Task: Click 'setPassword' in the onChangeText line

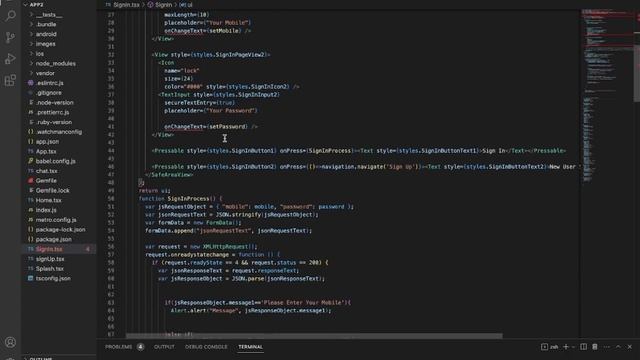Action: (x=228, y=127)
